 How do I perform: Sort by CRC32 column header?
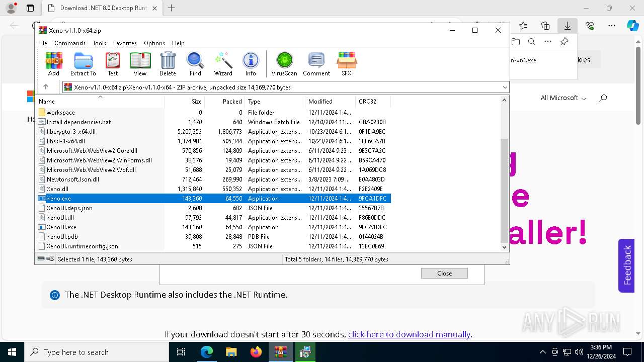[x=373, y=101]
